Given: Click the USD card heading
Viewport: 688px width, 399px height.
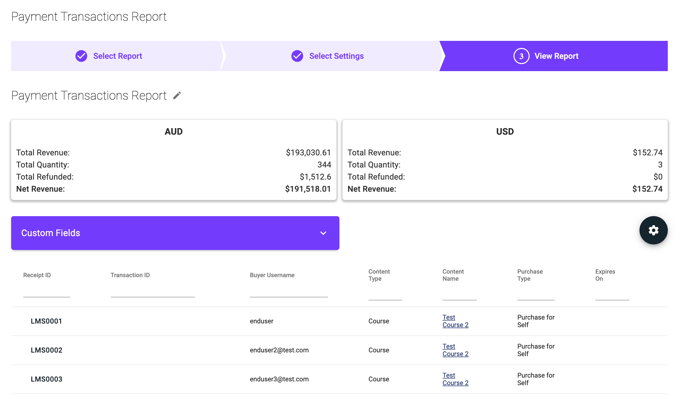Looking at the screenshot, I should pyautogui.click(x=505, y=132).
